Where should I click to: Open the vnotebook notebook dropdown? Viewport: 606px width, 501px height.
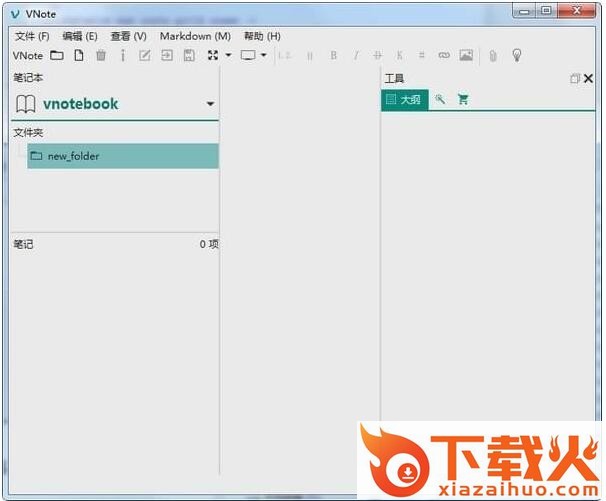[210, 104]
